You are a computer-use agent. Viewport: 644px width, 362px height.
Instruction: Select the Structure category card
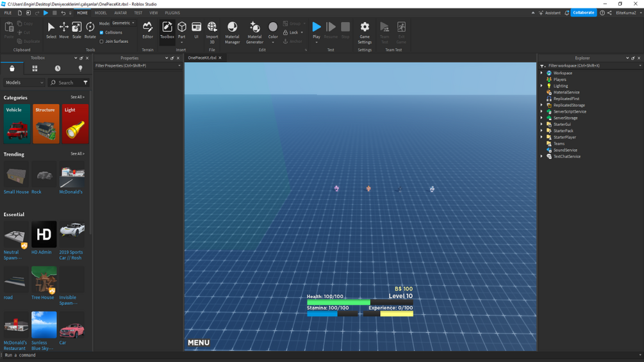click(46, 124)
